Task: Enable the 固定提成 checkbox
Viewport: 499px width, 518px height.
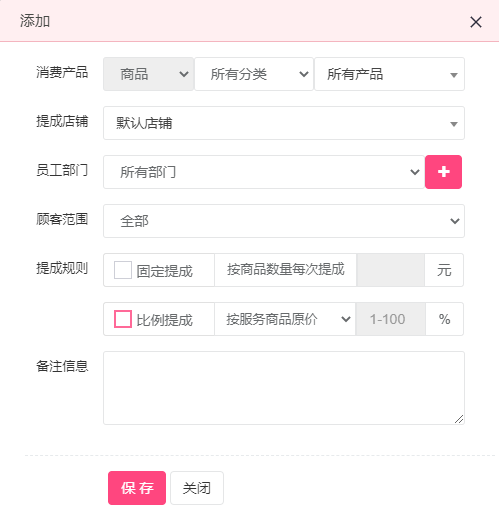Action: (123, 270)
